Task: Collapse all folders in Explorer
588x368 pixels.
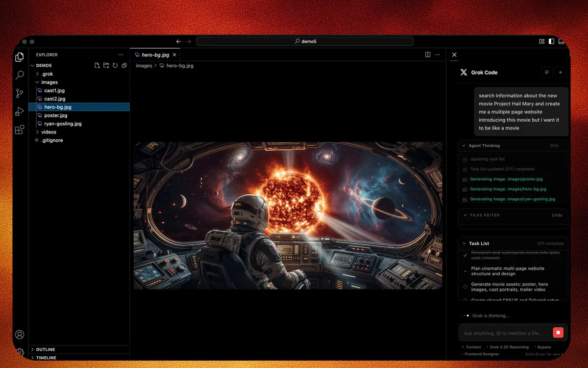Action: (124, 65)
